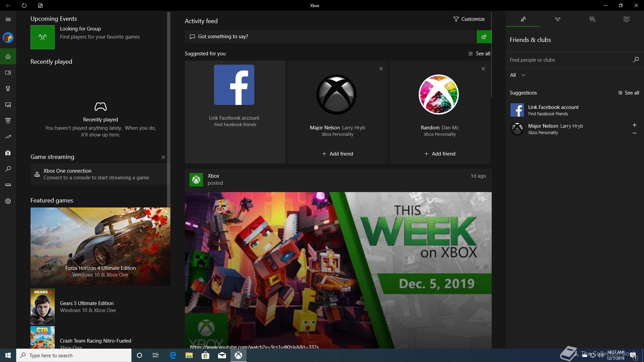Open Forza Horizon 4 Ultimate Edition featured game
The image size is (644, 362).
tap(100, 247)
